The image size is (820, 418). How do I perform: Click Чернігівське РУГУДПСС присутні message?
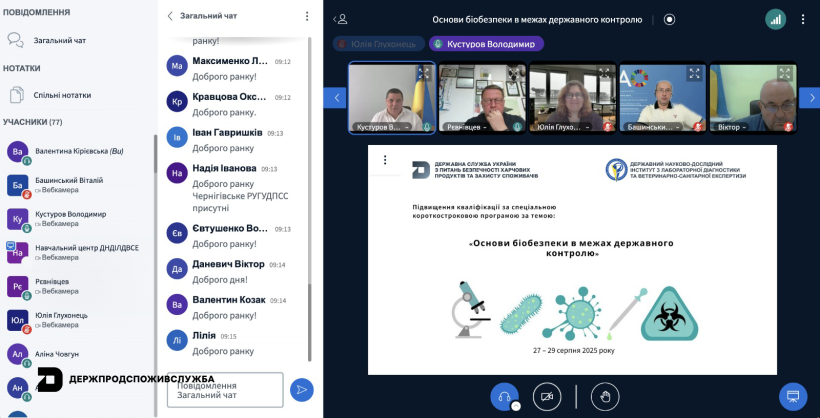tap(240, 202)
